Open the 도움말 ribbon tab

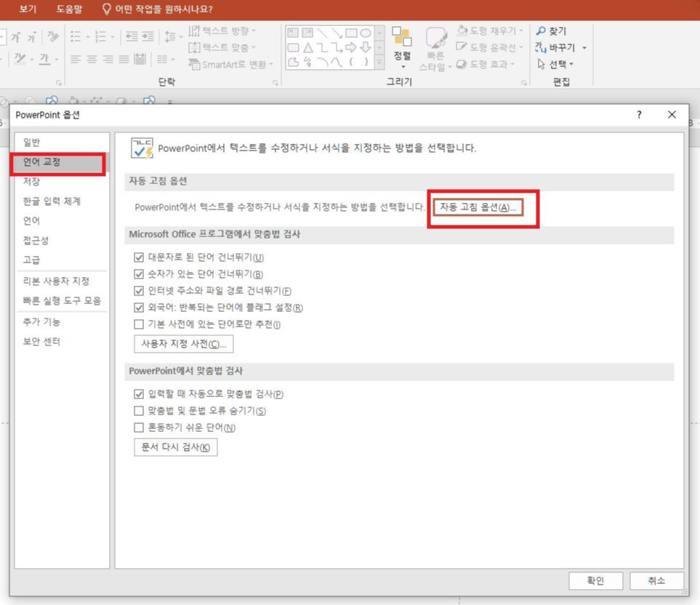pos(69,9)
